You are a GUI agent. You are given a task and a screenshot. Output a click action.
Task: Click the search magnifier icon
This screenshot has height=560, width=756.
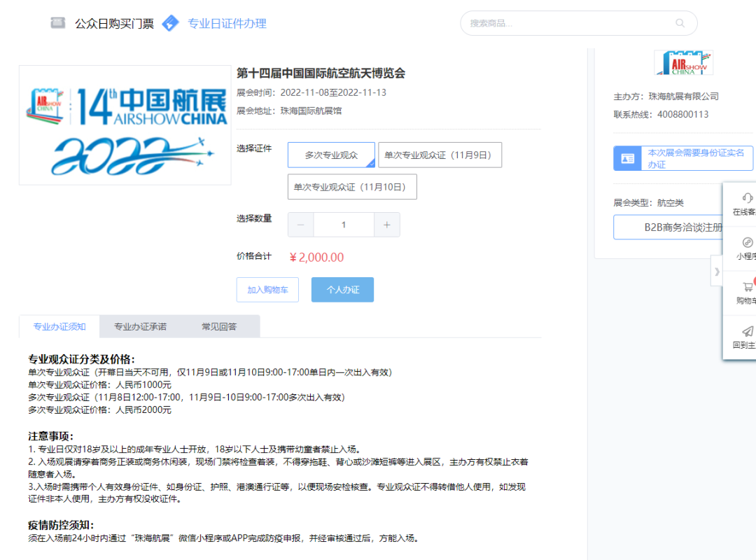[x=680, y=22]
